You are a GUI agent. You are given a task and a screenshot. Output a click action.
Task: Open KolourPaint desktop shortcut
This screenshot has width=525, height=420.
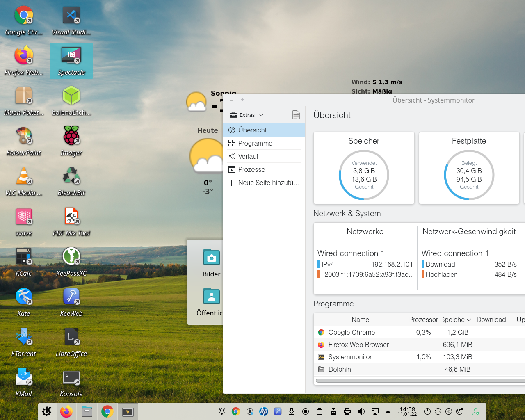(24, 141)
